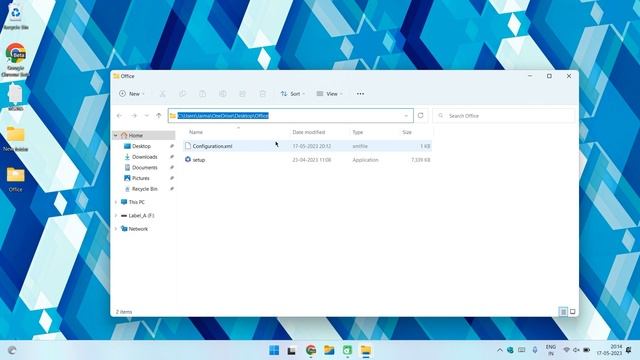Click the Recycle Bin desktop icon
Viewport: 640px width, 360px height.
[16, 17]
